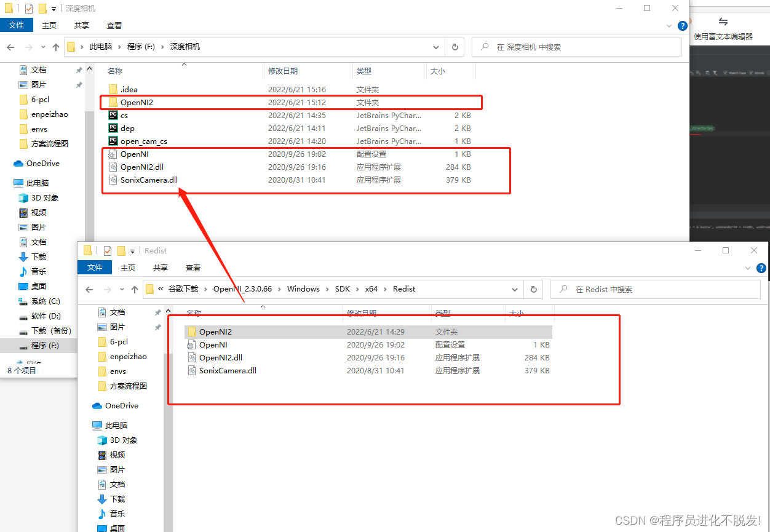
Task: Open the Help question mark icon
Action: pyautogui.click(x=683, y=26)
